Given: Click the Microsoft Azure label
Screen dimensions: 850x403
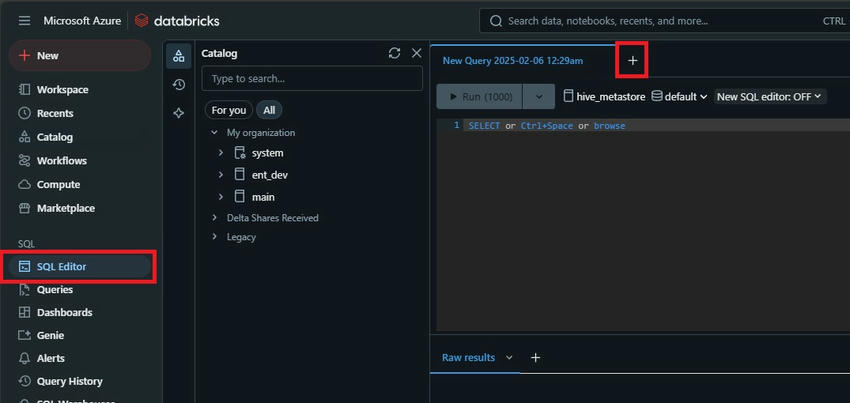Looking at the screenshot, I should point(82,21).
